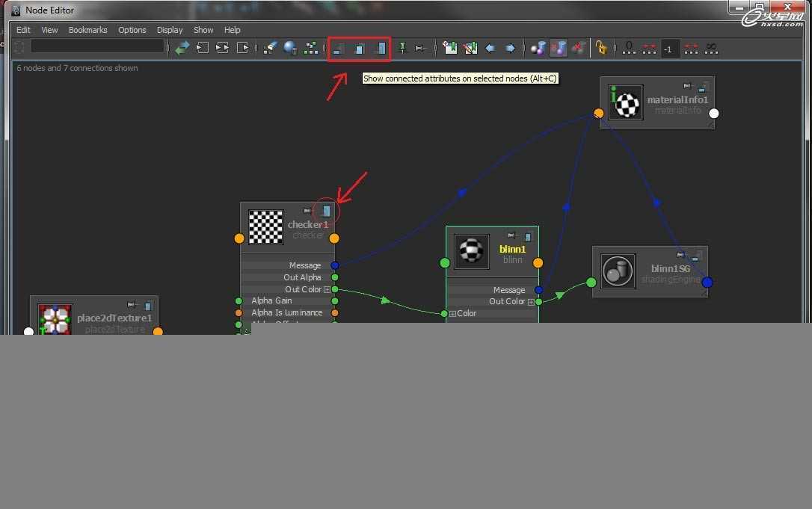
Task: Click Alpha Is Luminance input port
Action: (239, 312)
